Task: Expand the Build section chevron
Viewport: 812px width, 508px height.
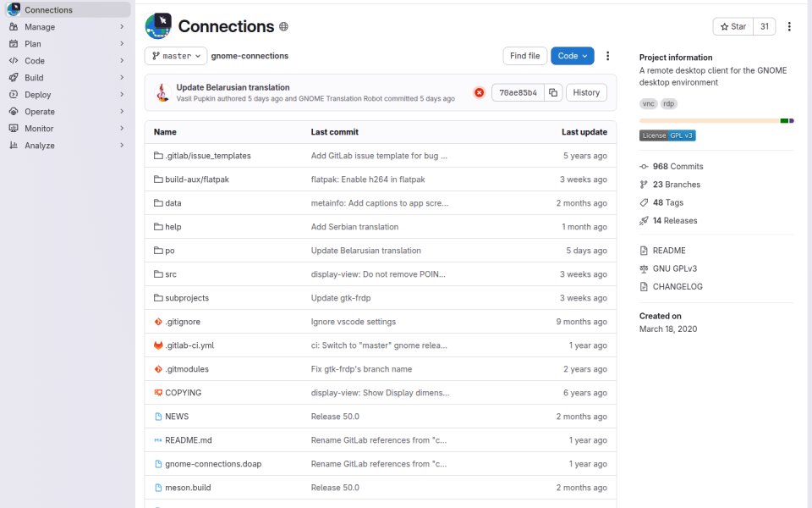Action: pyautogui.click(x=122, y=78)
